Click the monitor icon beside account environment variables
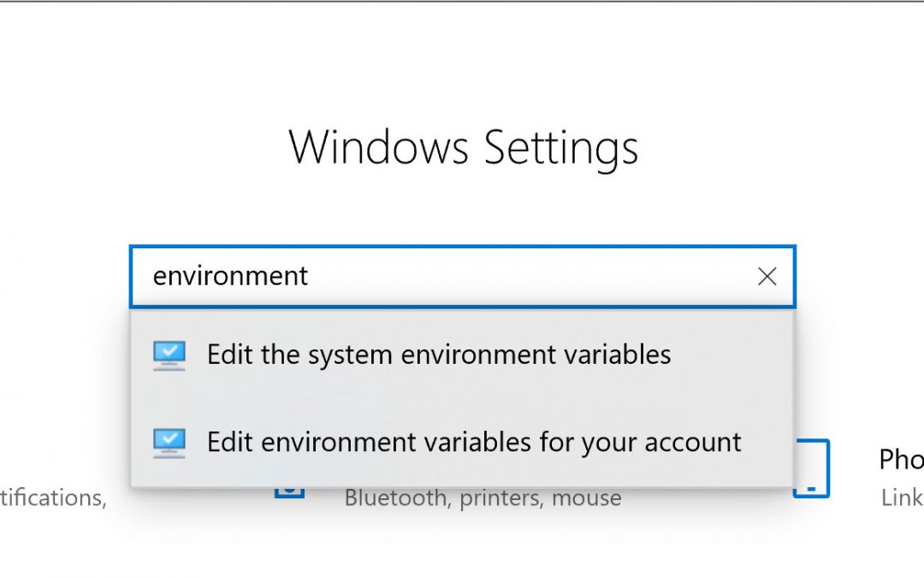 (x=169, y=442)
